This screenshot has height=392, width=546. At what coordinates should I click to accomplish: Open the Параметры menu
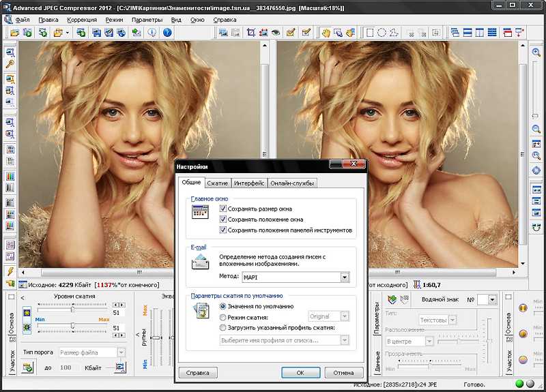147,20
